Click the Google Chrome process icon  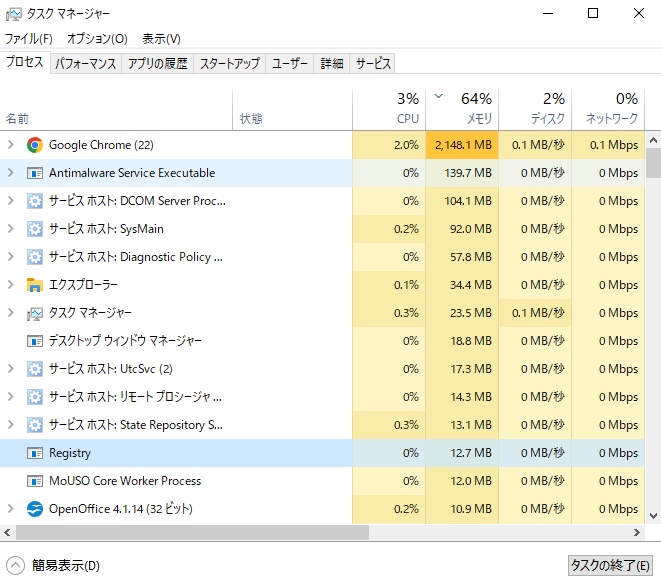tap(35, 145)
